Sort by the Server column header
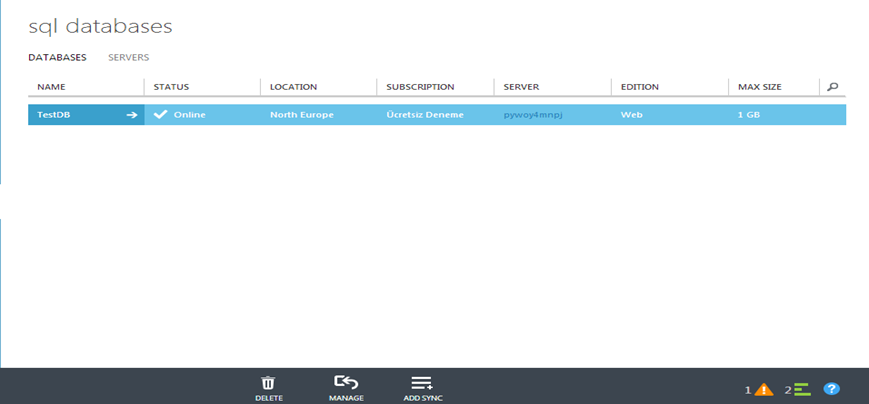 [x=521, y=87]
